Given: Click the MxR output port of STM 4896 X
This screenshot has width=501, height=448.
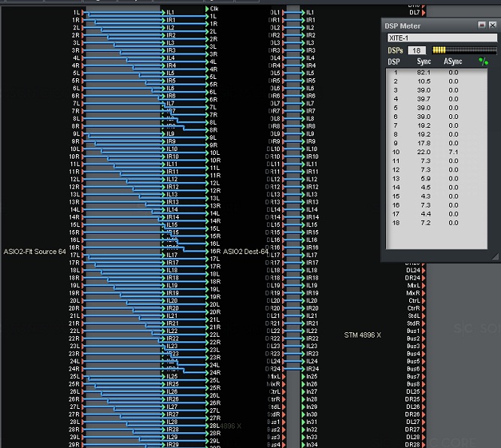Looking at the screenshot, I should click(424, 293).
